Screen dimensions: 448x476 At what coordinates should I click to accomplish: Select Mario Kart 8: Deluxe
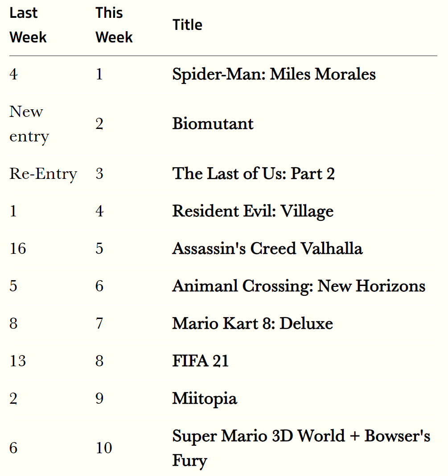tap(253, 323)
